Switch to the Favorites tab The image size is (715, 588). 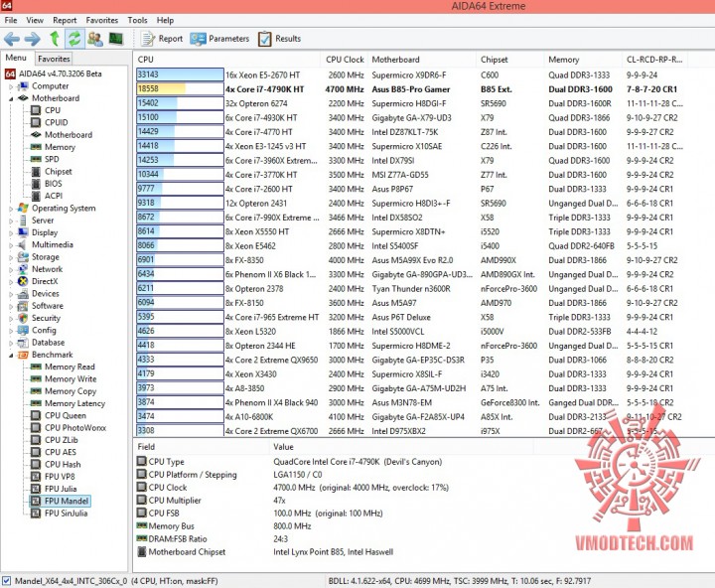54,59
